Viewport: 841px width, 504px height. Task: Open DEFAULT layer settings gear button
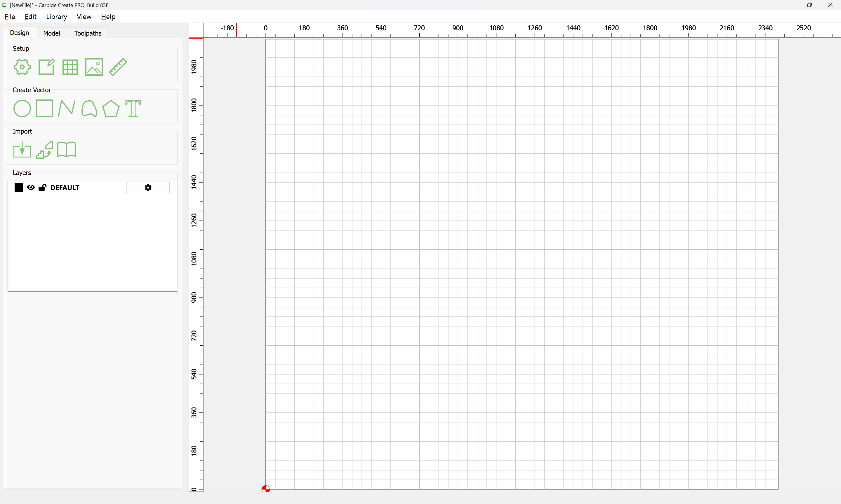pyautogui.click(x=148, y=188)
